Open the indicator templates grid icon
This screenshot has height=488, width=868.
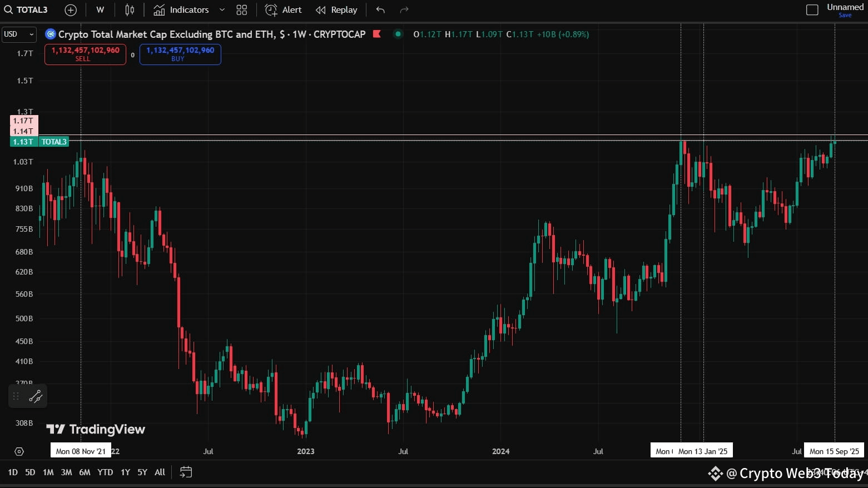241,10
